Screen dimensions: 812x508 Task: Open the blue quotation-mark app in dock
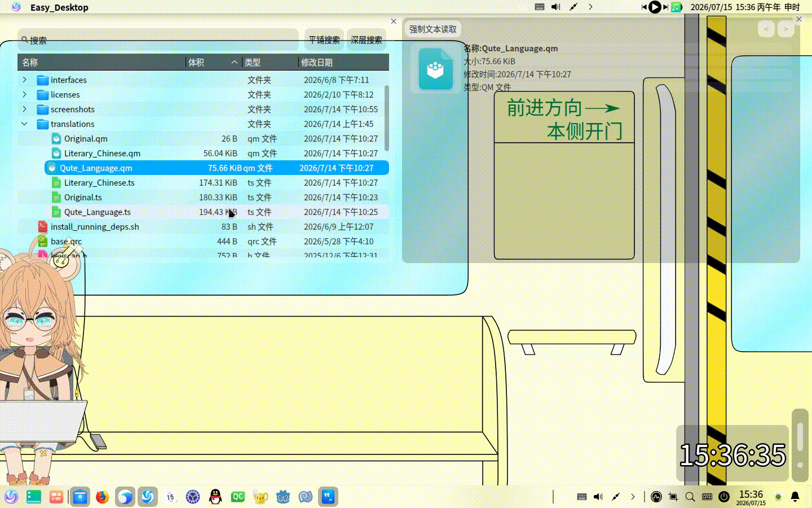[328, 497]
